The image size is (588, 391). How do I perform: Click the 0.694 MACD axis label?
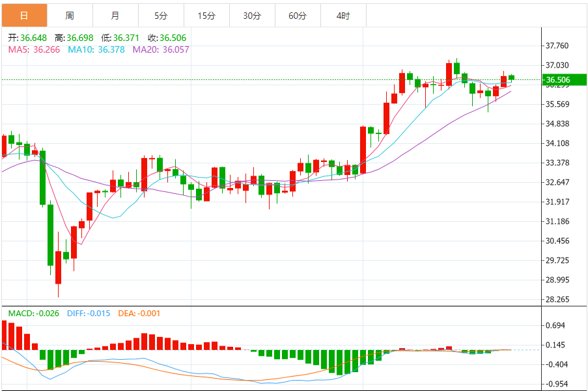tap(555, 325)
